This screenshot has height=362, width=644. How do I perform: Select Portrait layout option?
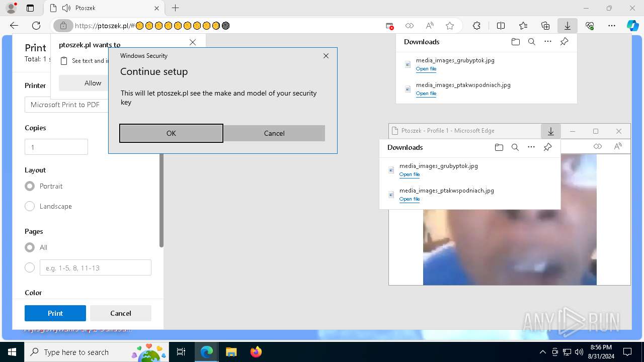(30, 186)
